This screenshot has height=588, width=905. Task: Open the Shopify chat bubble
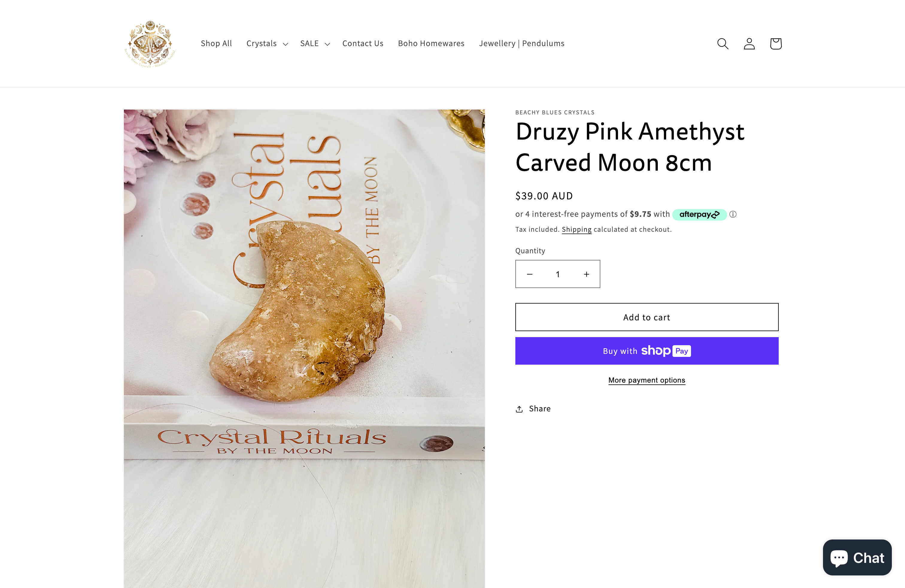[857, 557]
